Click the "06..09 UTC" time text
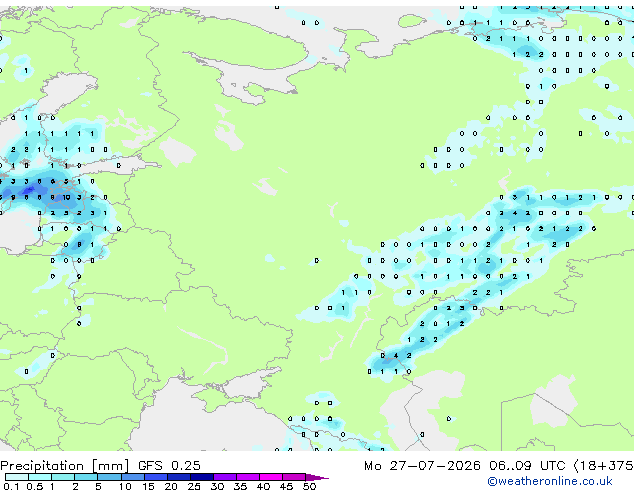Screen dimensions: 634x490 click(526, 466)
